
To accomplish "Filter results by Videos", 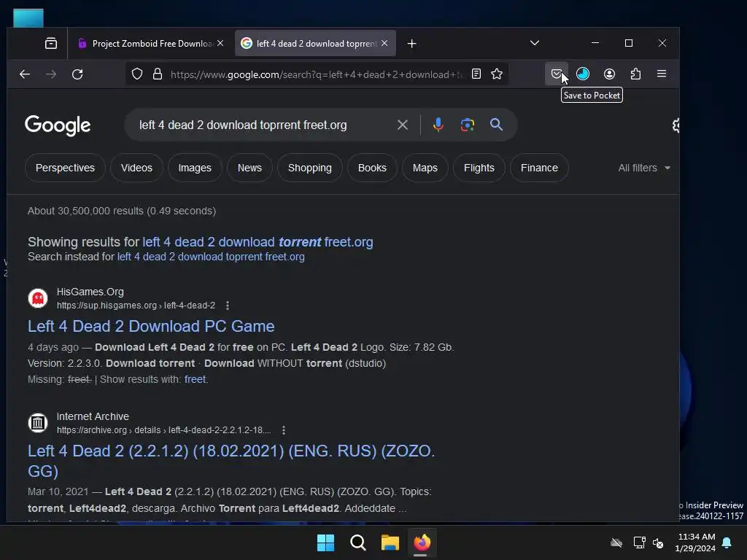I will pyautogui.click(x=136, y=168).
